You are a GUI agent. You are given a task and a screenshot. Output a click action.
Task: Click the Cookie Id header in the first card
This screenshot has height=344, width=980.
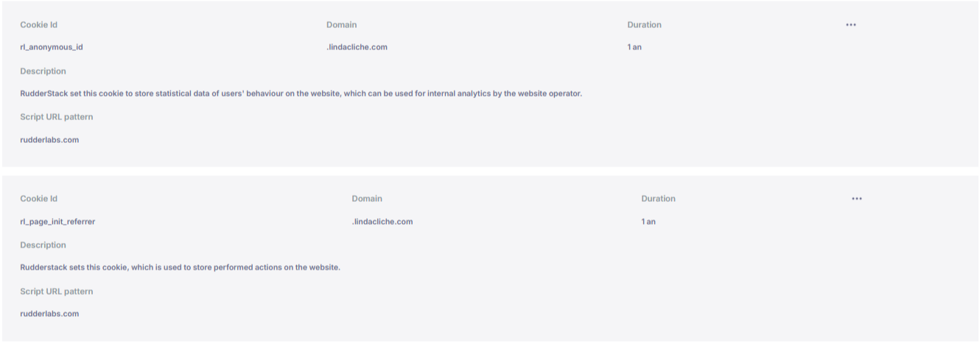38,25
